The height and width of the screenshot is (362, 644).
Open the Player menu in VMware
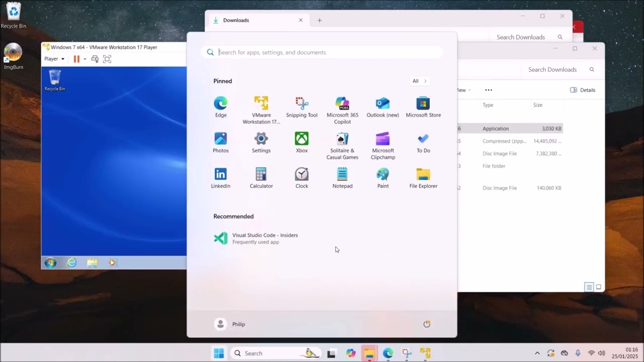[x=54, y=59]
